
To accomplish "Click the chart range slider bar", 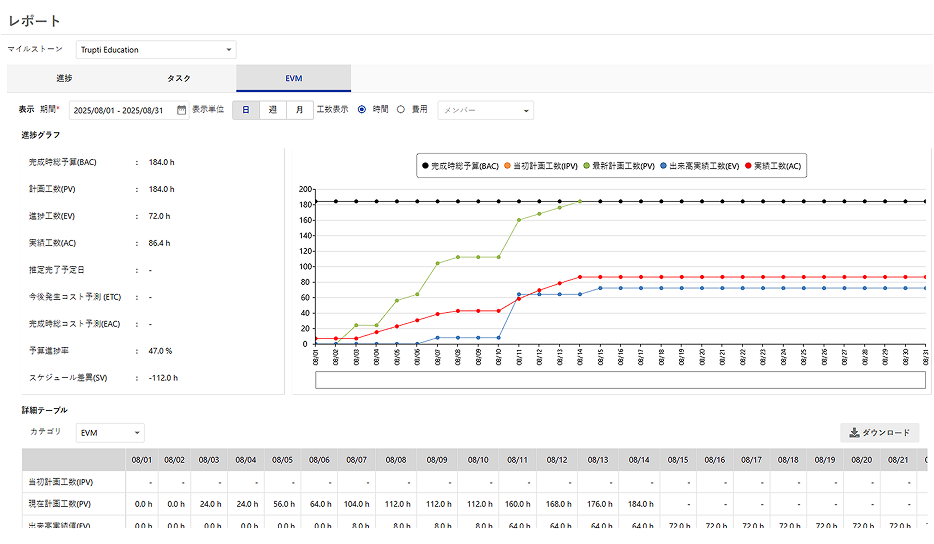I will (620, 380).
